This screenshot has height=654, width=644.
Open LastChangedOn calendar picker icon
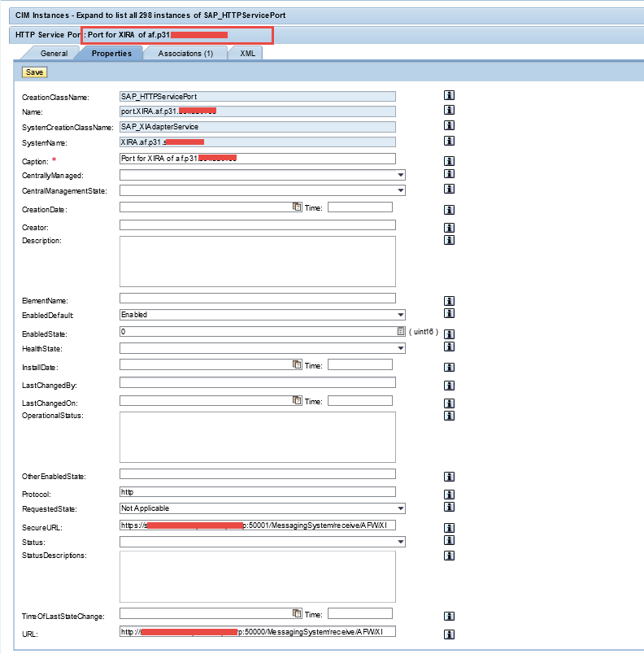(x=297, y=400)
